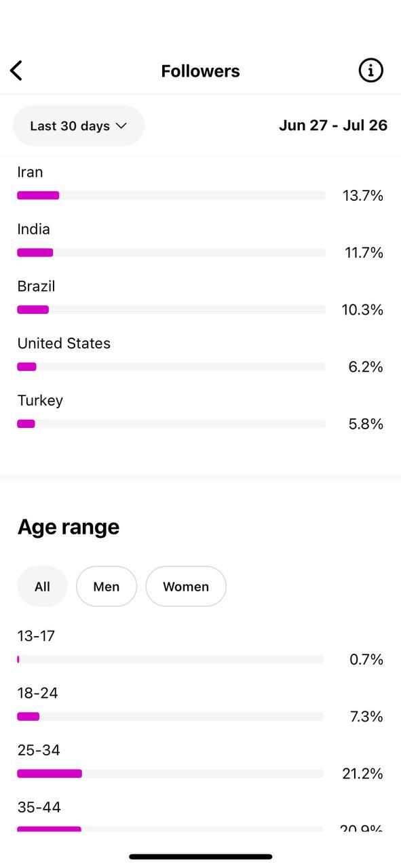Screen dimensions: 401x868
Task: Open the info icon in header
Action: pyautogui.click(x=370, y=71)
